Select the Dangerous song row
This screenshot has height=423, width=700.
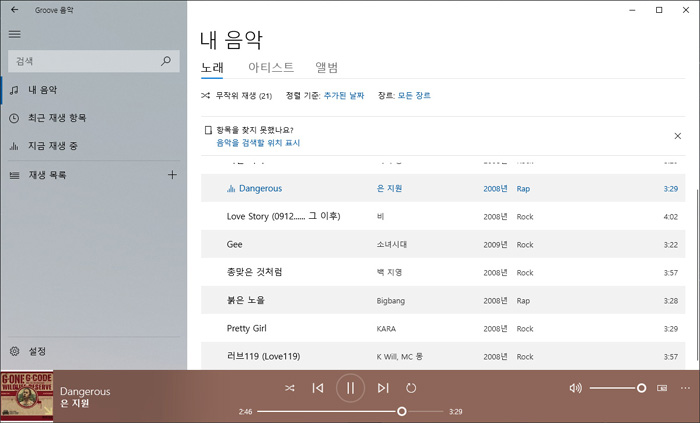(x=443, y=188)
